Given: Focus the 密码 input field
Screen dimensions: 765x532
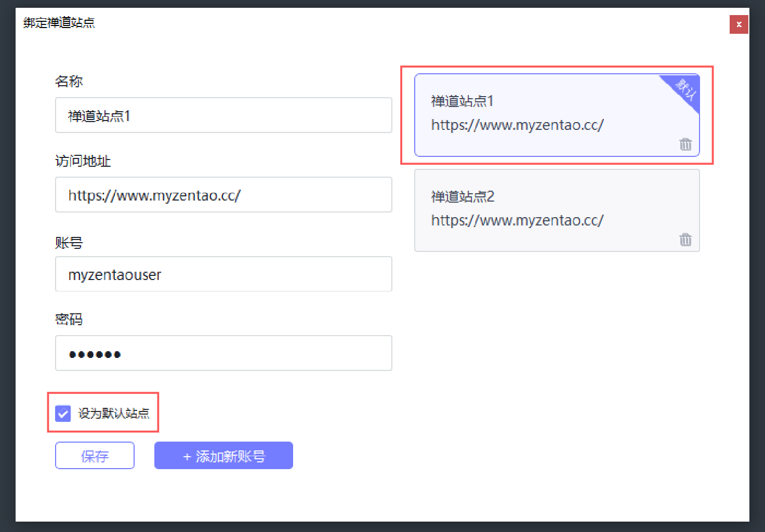Looking at the screenshot, I should pos(223,353).
